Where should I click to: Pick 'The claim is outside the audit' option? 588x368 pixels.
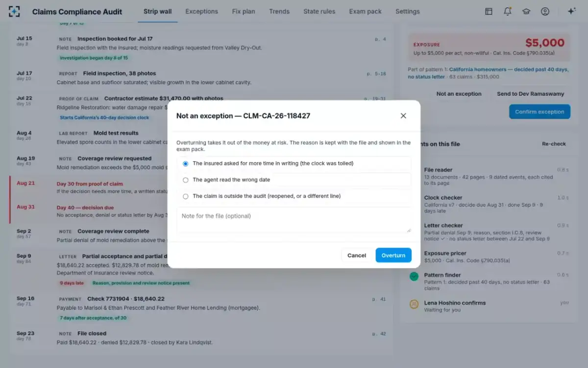(x=294, y=196)
